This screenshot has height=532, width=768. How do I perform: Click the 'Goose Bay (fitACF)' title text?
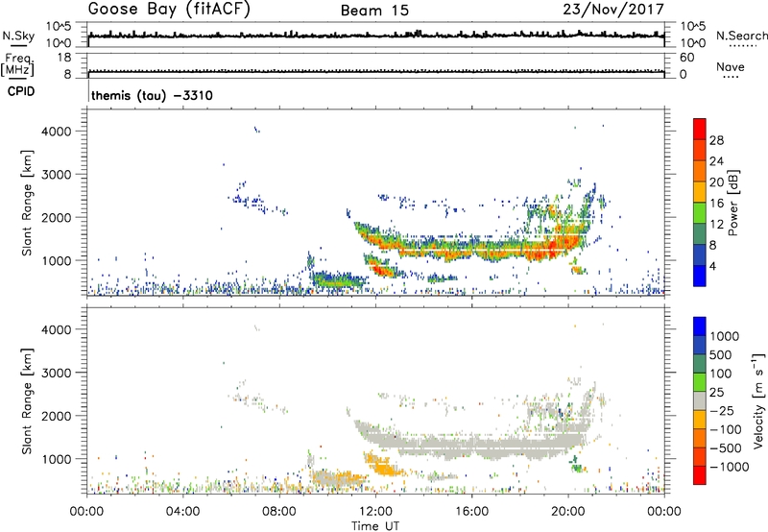(169, 10)
